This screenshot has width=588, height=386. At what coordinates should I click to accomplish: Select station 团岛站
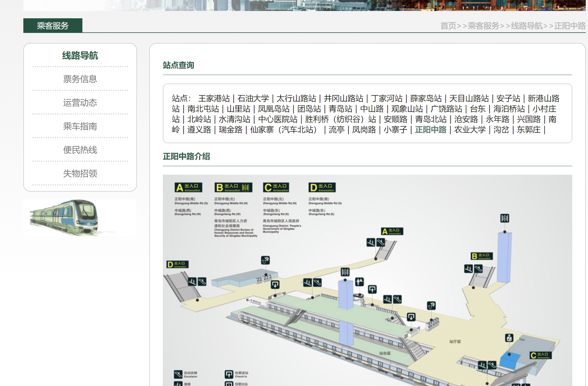point(309,109)
